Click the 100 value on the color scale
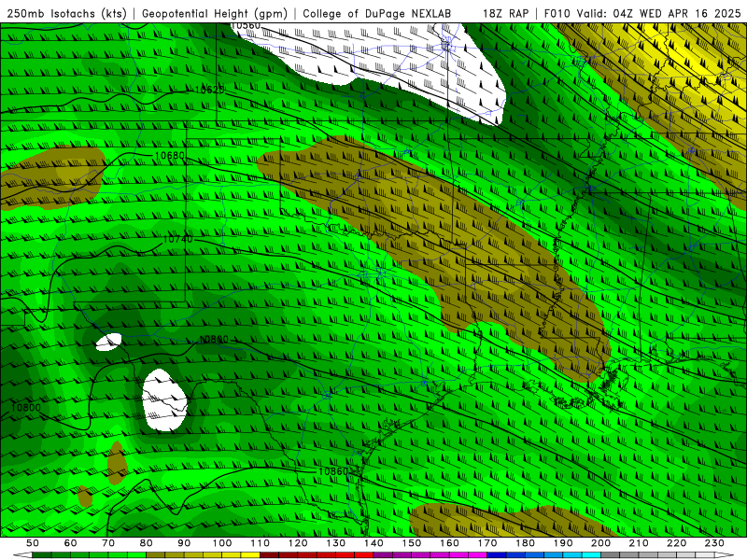 coord(222,543)
